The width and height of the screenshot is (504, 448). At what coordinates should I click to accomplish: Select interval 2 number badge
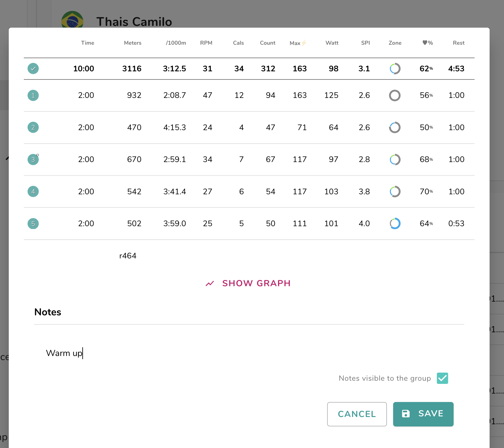click(x=33, y=127)
